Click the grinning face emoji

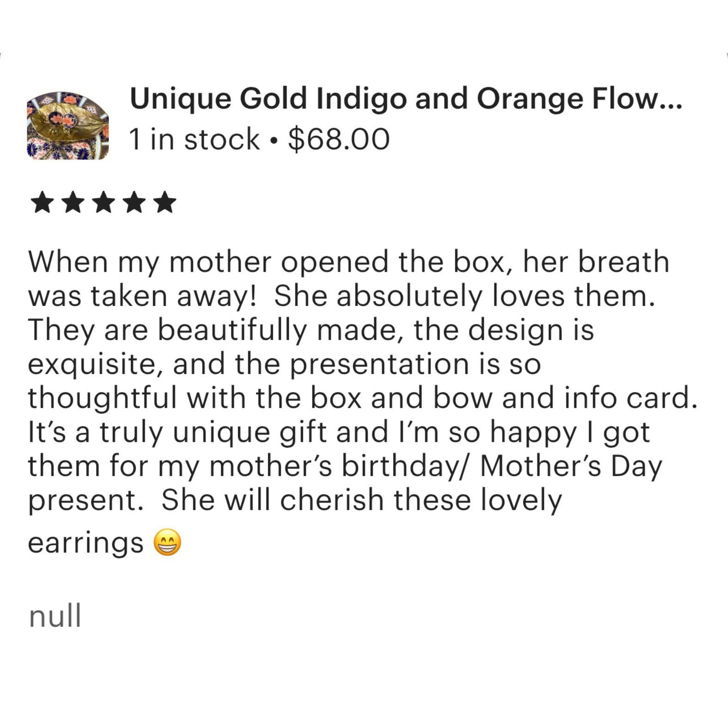167,542
